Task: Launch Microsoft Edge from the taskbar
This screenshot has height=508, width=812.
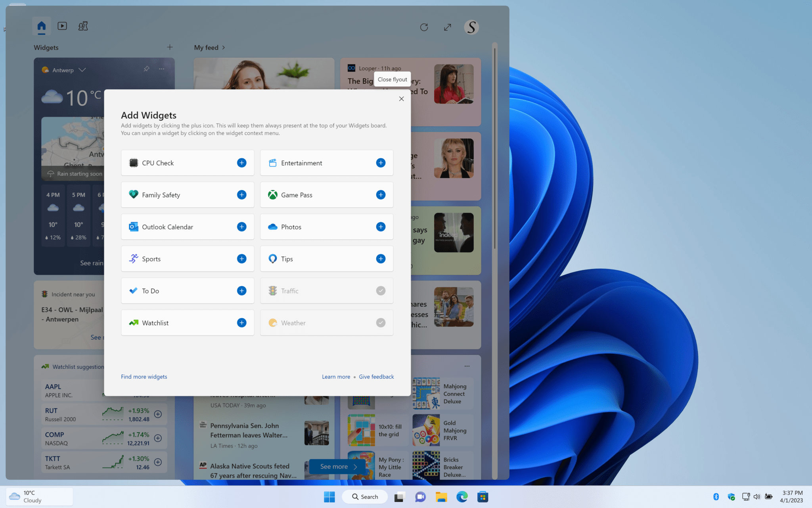Action: (462, 496)
